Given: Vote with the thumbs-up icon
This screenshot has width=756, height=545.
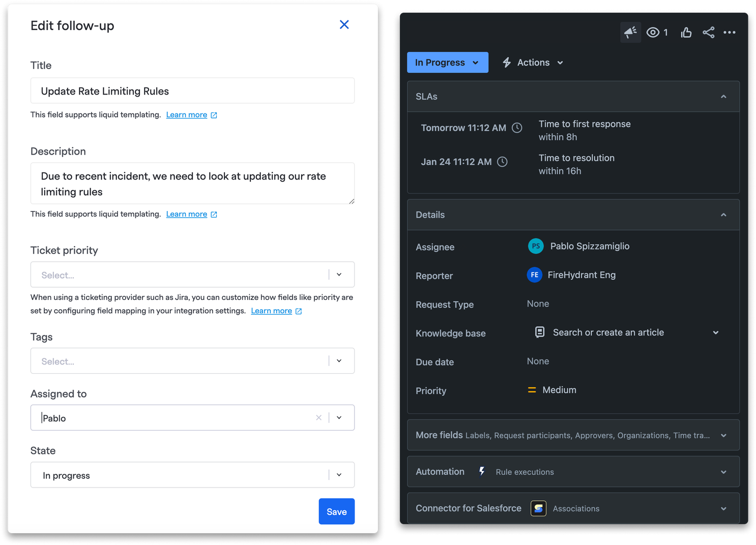Looking at the screenshot, I should [x=686, y=33].
